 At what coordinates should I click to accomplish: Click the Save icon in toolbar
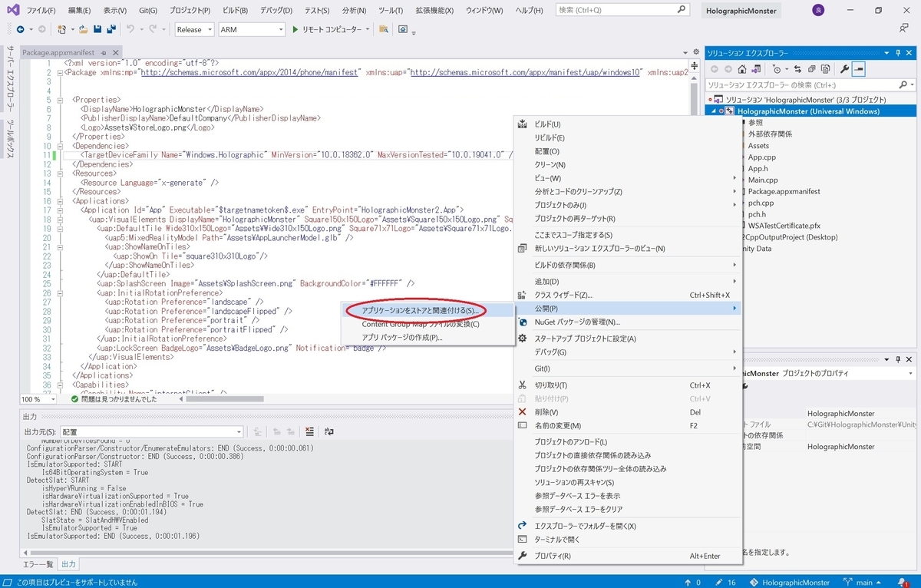click(x=97, y=29)
